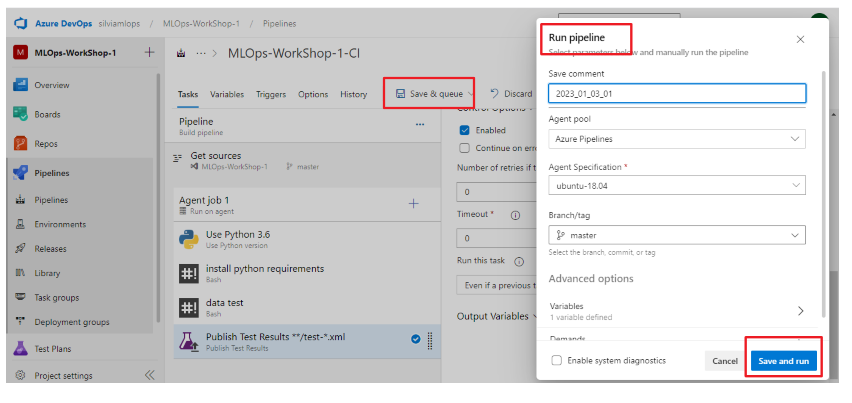Open the Agent Specification dropdown
The width and height of the screenshot is (852, 403).
(x=677, y=185)
